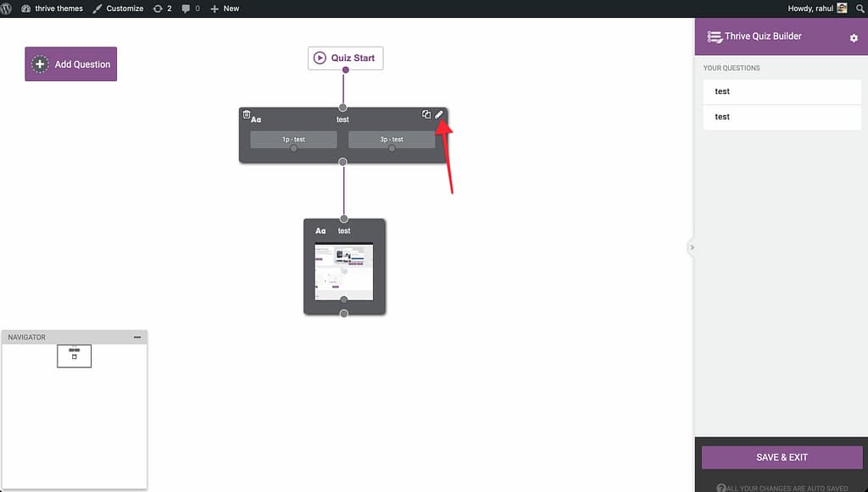Click the Save & Exit button

(782, 457)
